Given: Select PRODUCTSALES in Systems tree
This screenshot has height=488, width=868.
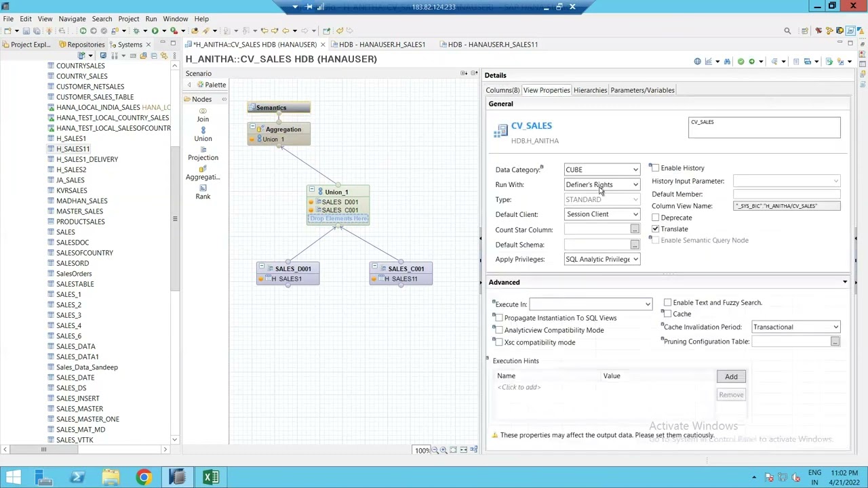Looking at the screenshot, I should pyautogui.click(x=80, y=222).
